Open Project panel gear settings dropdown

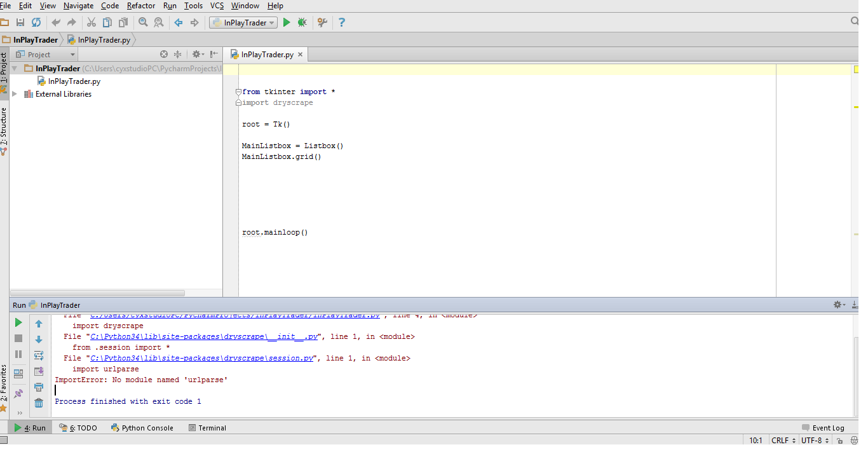(x=198, y=55)
